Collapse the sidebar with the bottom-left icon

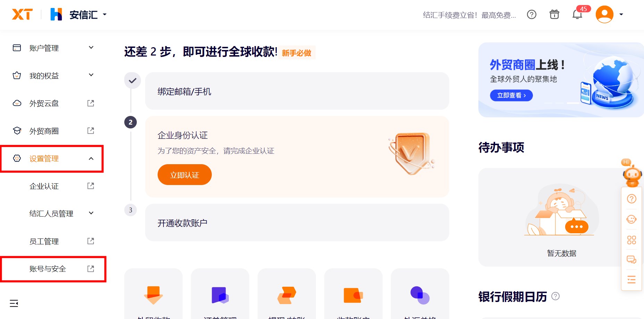[x=14, y=303]
